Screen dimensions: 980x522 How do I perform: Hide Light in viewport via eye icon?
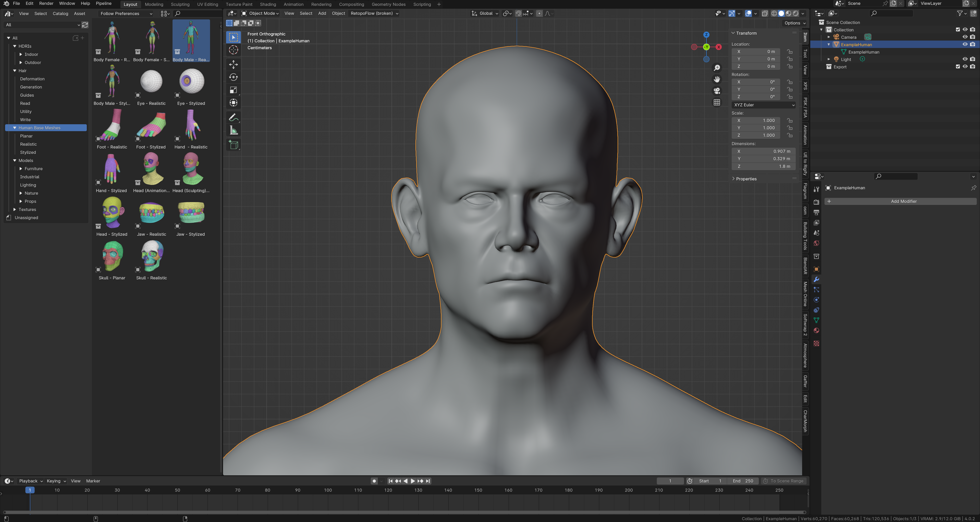[x=965, y=59]
